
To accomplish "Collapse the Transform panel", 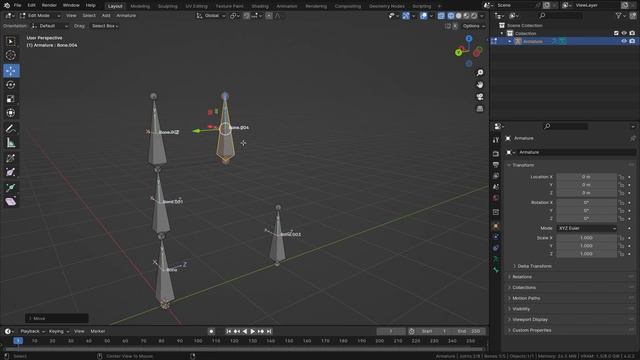I will click(523, 165).
